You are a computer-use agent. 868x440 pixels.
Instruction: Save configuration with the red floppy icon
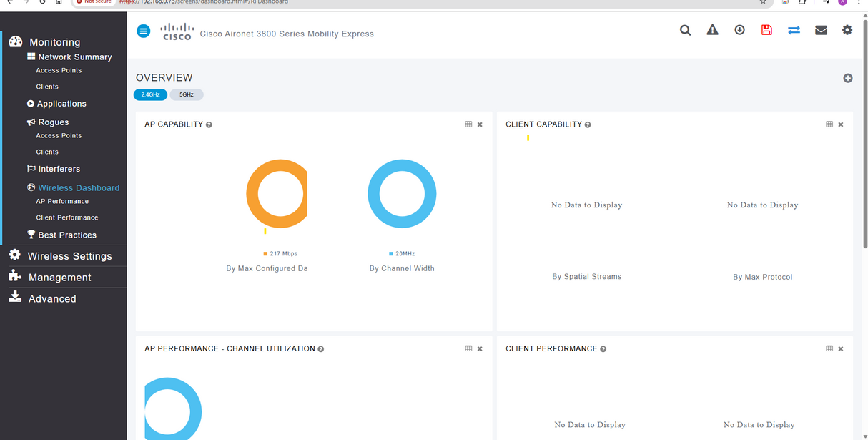coord(766,30)
